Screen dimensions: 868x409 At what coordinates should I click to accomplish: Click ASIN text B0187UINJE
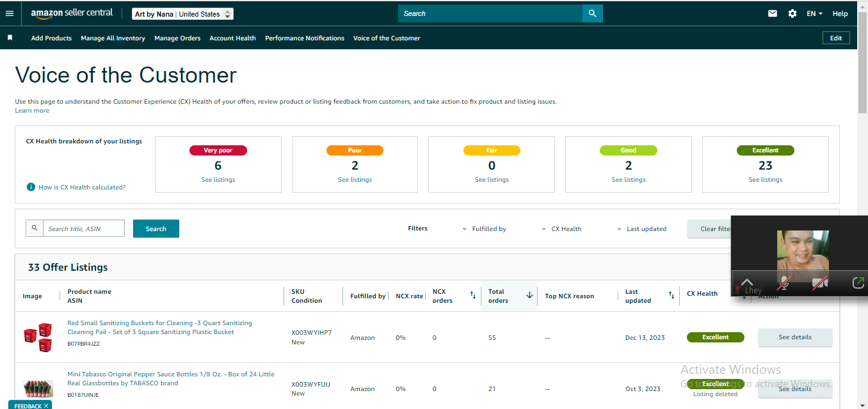(83, 395)
